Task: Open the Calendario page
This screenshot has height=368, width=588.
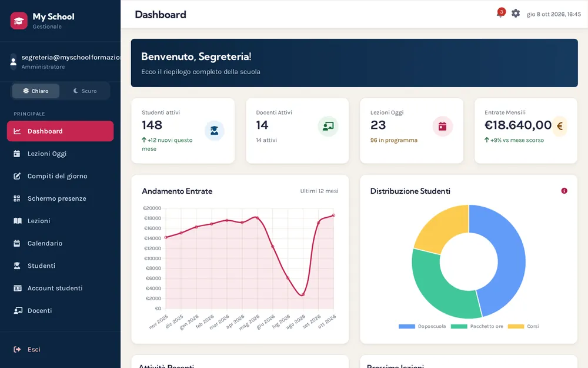Action: click(60, 243)
